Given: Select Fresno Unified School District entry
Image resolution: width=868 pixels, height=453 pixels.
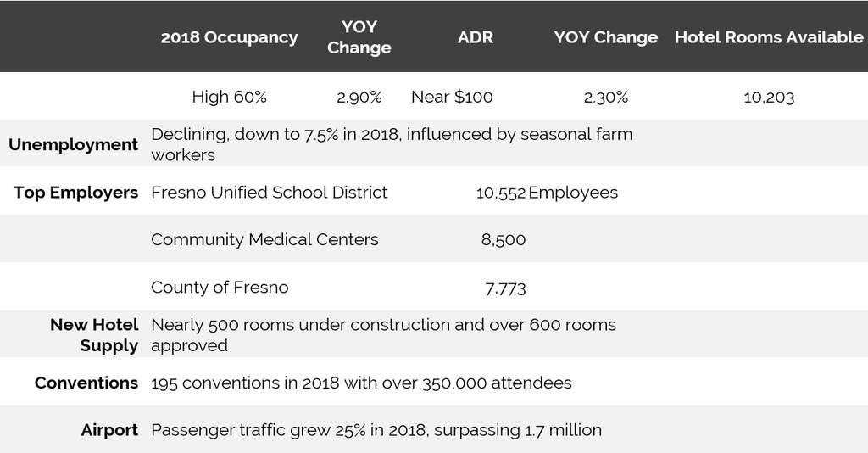Looking at the screenshot, I should [x=269, y=193].
